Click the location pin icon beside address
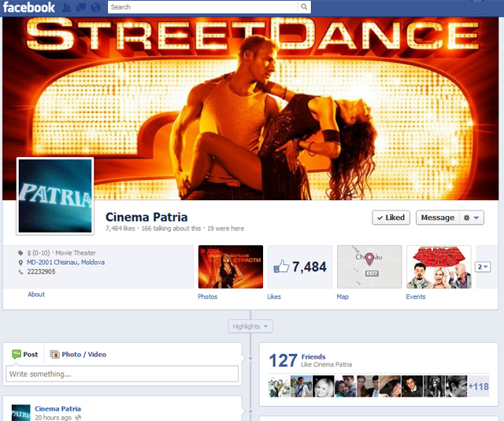504x421 pixels. [20, 263]
